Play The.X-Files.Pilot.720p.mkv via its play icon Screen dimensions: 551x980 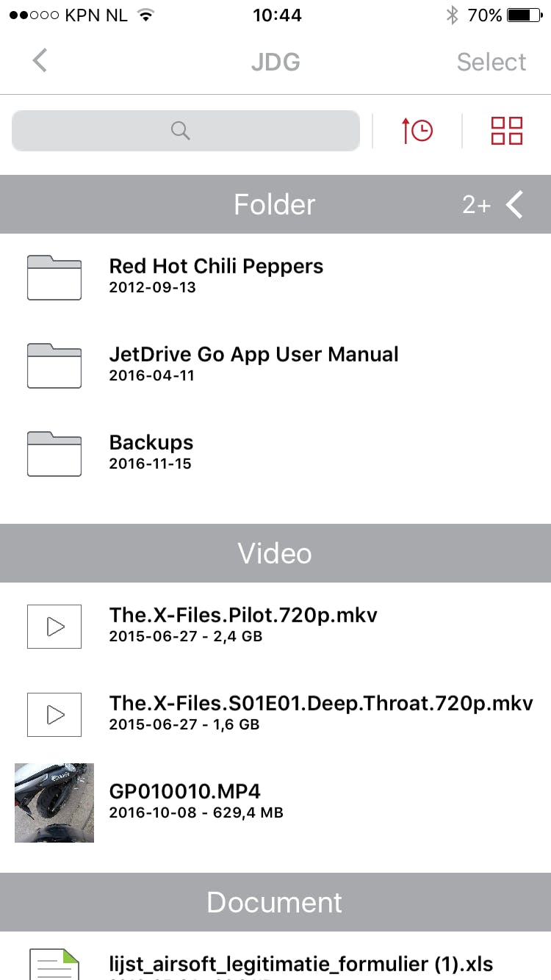coord(54,627)
